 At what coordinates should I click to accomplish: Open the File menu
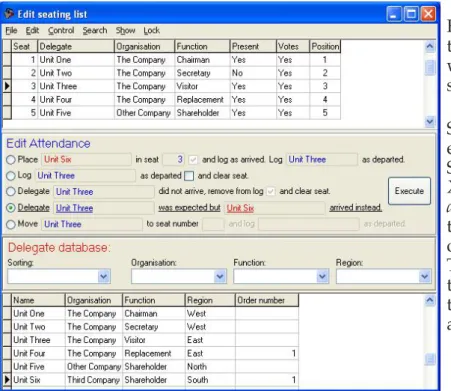click(x=11, y=31)
